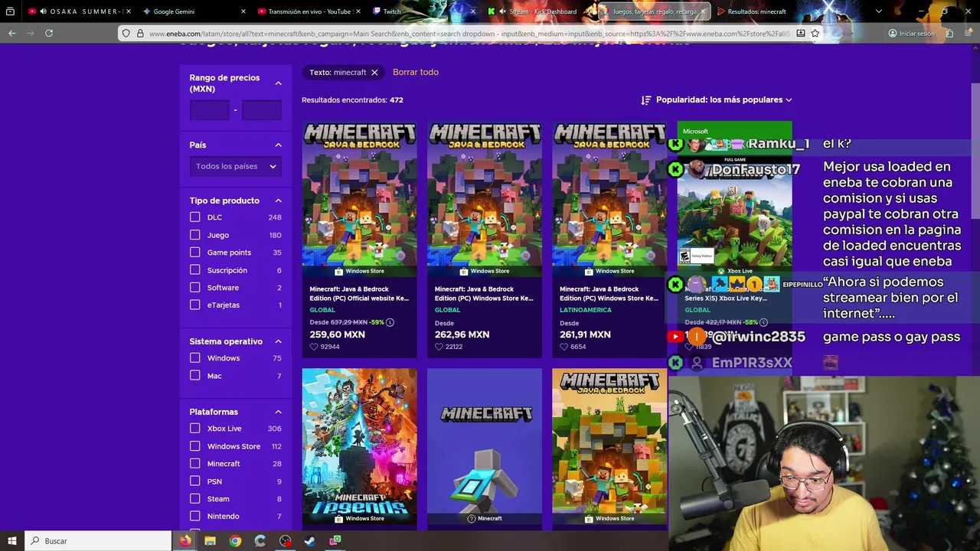Check the DLC product type filter
The image size is (980, 551).
(194, 217)
